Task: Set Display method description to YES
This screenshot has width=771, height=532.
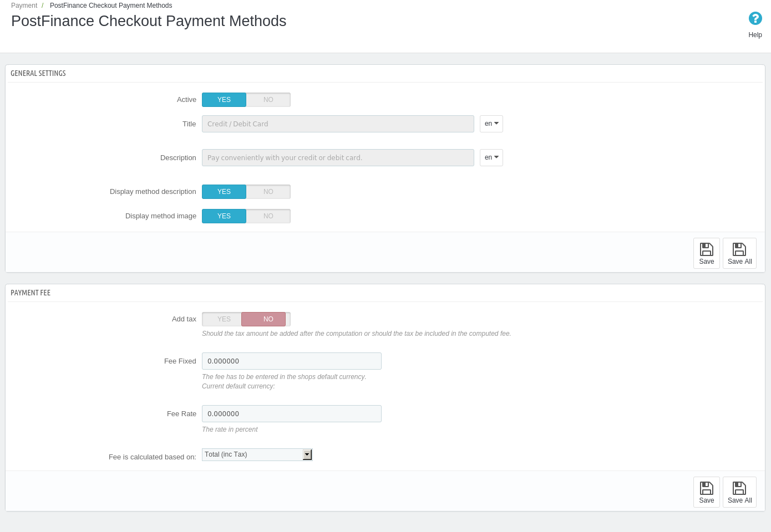Action: [224, 192]
